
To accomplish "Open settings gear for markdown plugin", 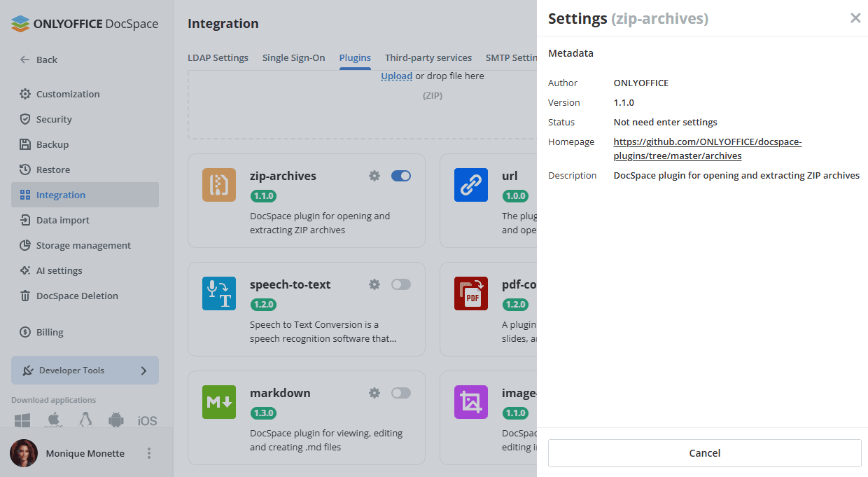I will (374, 393).
